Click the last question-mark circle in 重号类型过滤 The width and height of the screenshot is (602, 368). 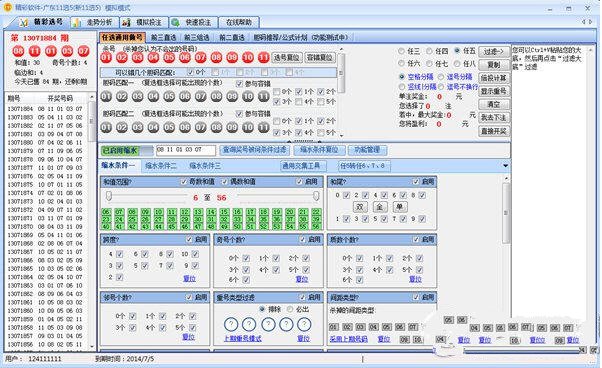point(304,324)
